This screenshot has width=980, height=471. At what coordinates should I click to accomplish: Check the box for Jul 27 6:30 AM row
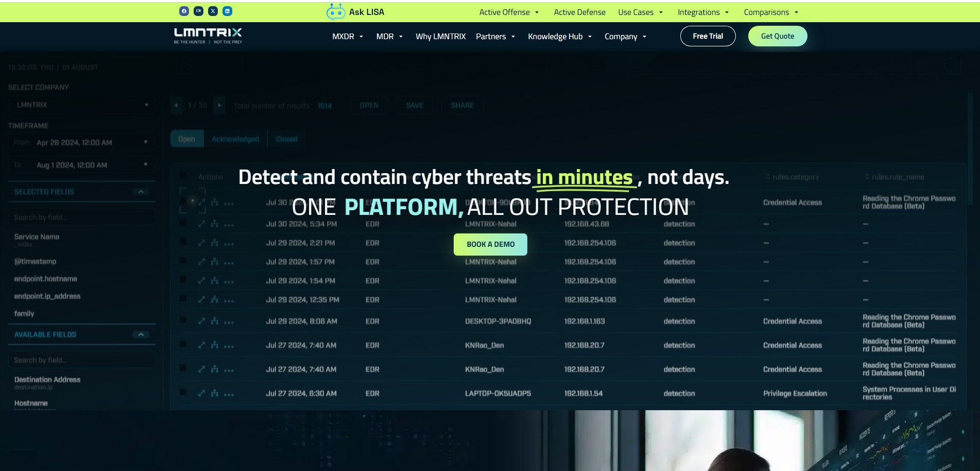tap(183, 392)
